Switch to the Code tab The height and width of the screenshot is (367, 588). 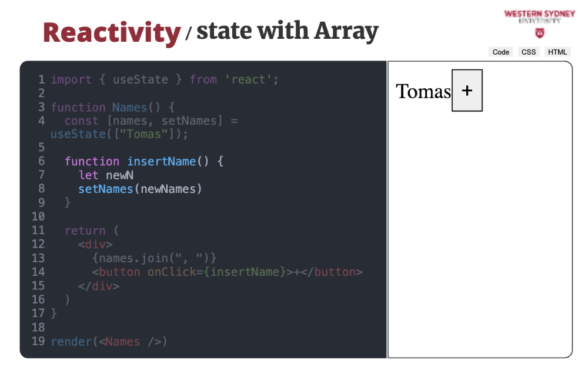pyautogui.click(x=500, y=52)
